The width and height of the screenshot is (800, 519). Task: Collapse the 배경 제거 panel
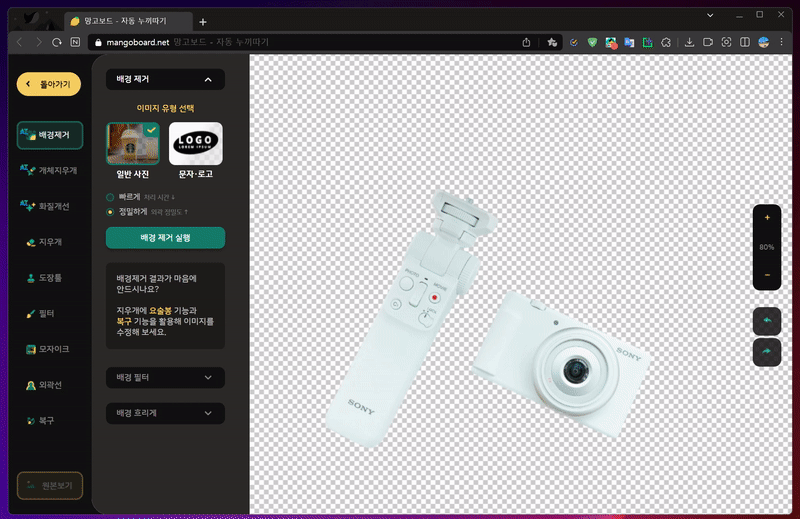[x=165, y=79]
